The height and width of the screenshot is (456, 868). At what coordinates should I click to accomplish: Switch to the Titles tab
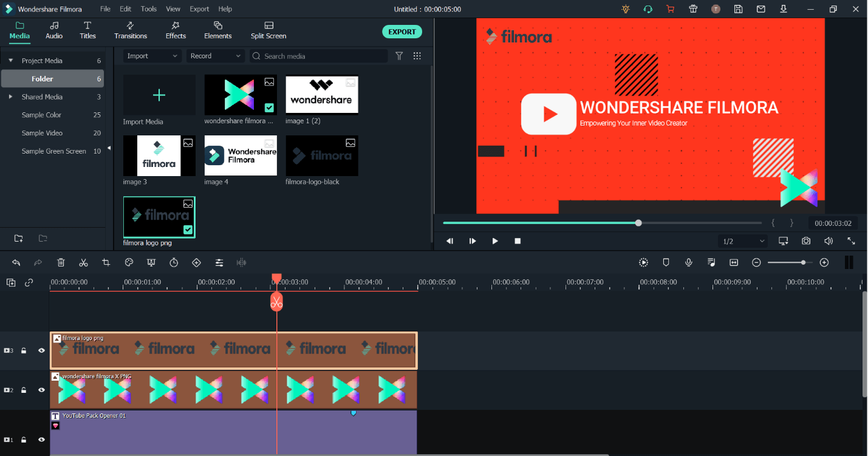click(87, 30)
